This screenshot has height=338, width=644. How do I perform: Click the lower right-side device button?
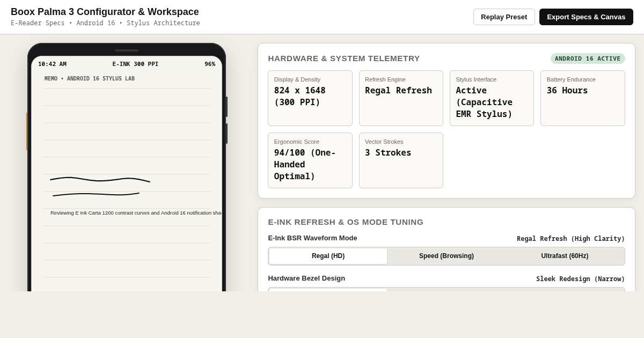coord(226,134)
